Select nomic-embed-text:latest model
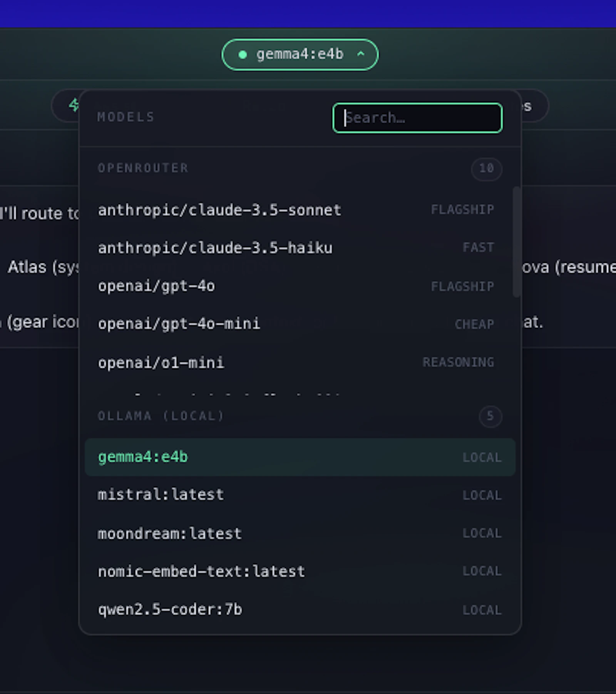 click(300, 571)
